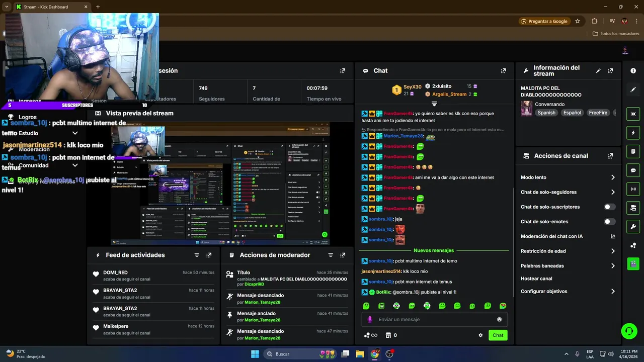
Task: Toggle Chat de solo-suscriptores switch
Action: click(609, 207)
